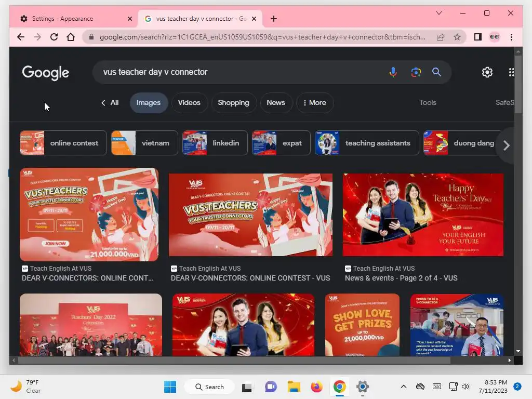Open the clock and calendar flyout
Image resolution: width=532 pixels, height=399 pixels.
coord(493,387)
